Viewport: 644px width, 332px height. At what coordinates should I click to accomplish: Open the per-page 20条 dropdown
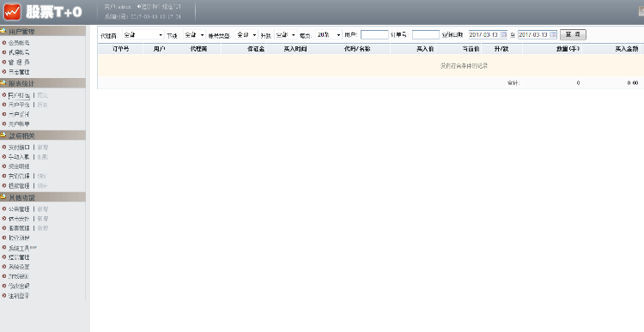coord(329,35)
